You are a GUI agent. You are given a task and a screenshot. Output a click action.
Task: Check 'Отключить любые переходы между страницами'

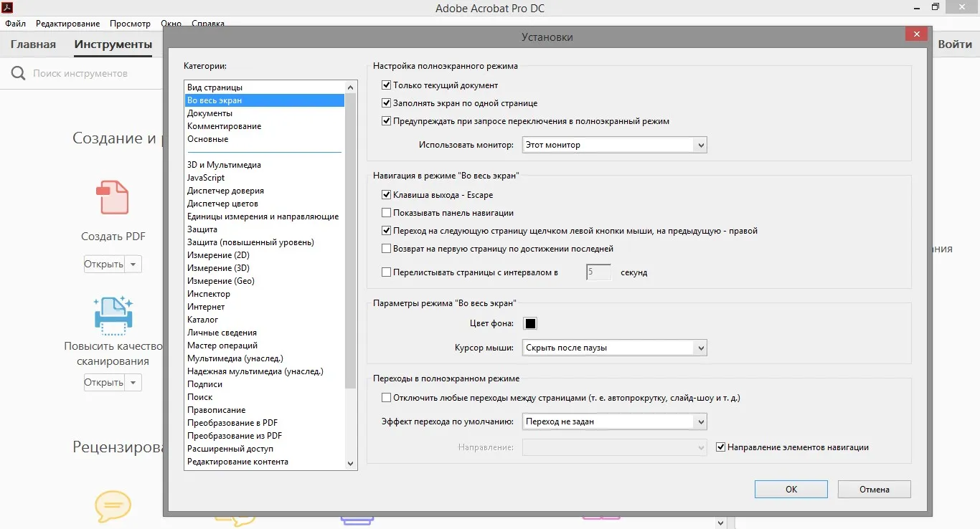point(387,398)
